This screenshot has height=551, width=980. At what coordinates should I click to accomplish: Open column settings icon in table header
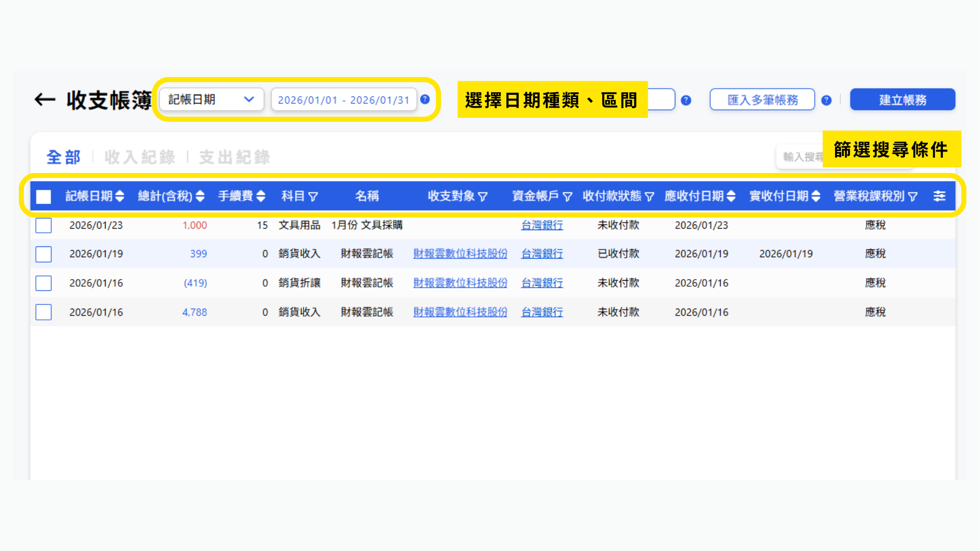[x=939, y=196]
